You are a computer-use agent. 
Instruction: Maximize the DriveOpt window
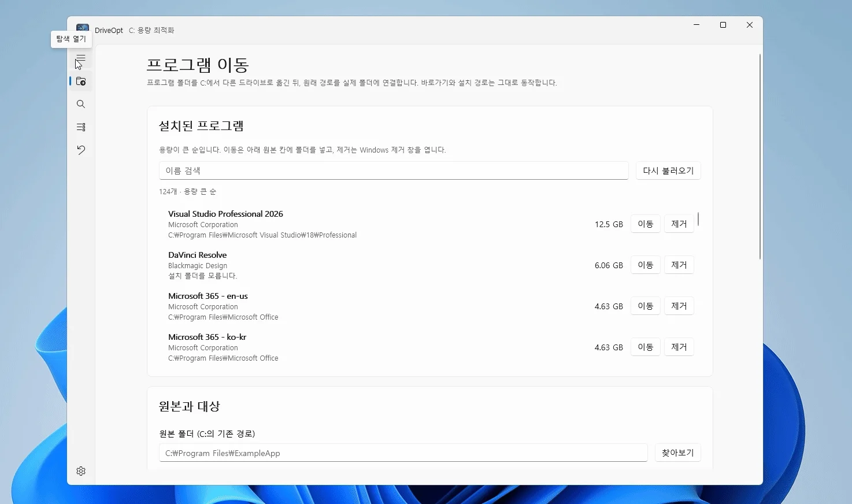click(723, 25)
